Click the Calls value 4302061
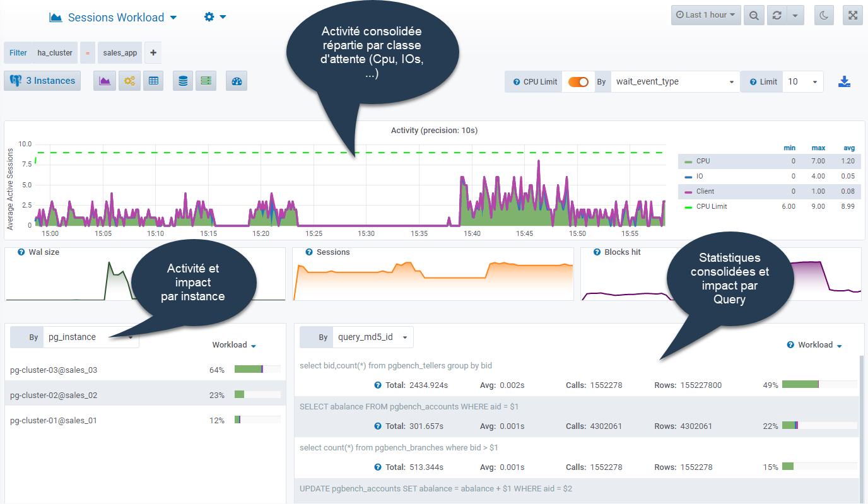Viewport: 868px width, 504px height. point(606,426)
